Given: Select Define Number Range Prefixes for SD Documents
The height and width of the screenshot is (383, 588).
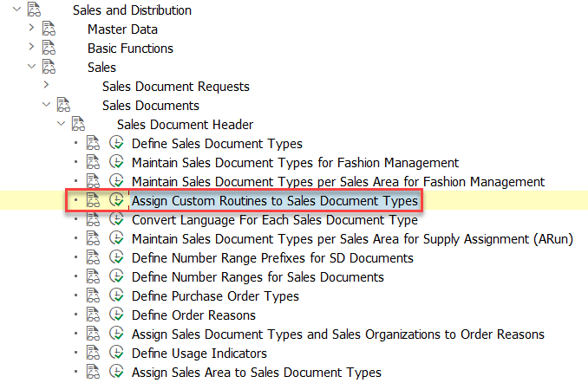Looking at the screenshot, I should pyautogui.click(x=272, y=258).
